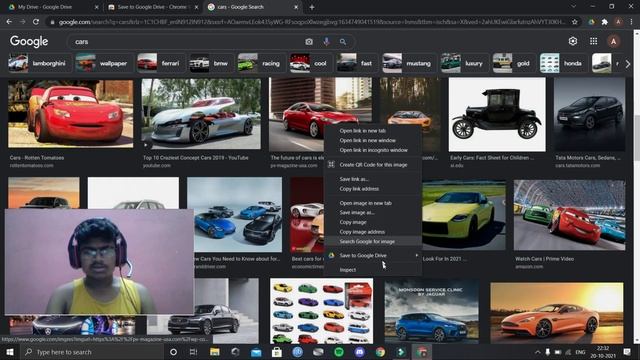
Task: Filter images by luxury chip
Action: [x=463, y=63]
